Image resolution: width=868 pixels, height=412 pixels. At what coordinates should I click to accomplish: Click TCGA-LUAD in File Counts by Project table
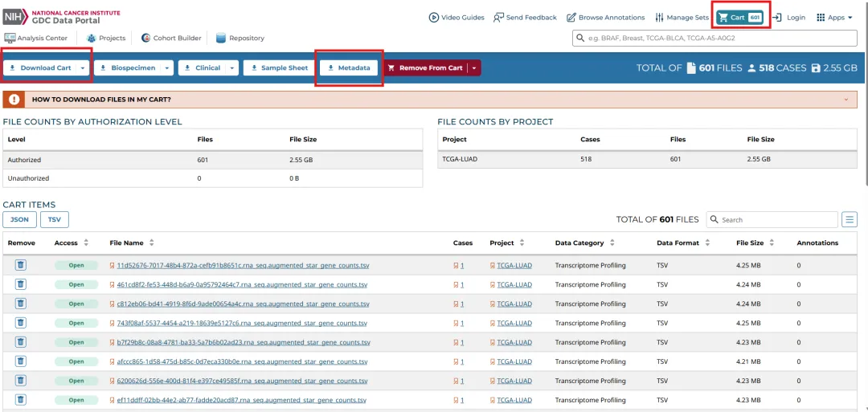[x=461, y=159]
